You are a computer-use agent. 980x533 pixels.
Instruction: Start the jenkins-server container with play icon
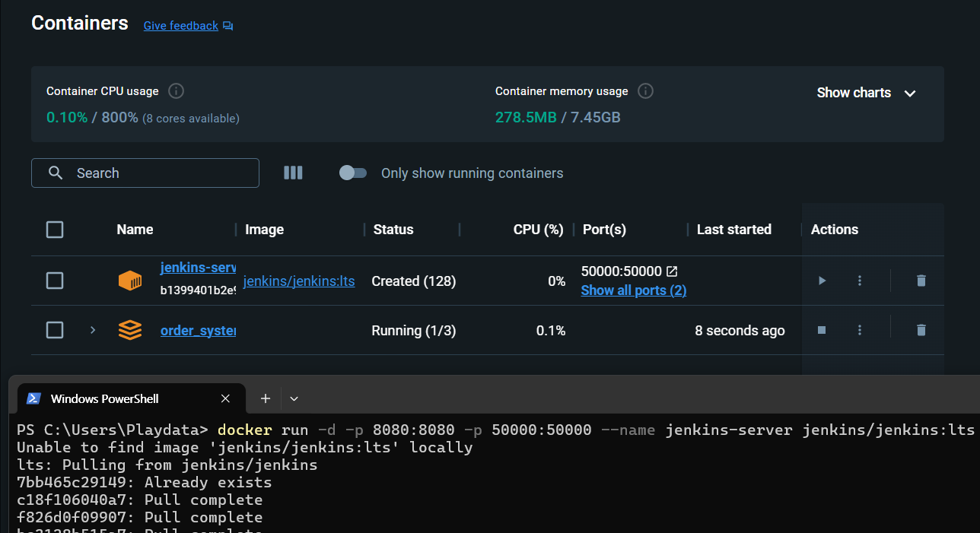click(822, 281)
